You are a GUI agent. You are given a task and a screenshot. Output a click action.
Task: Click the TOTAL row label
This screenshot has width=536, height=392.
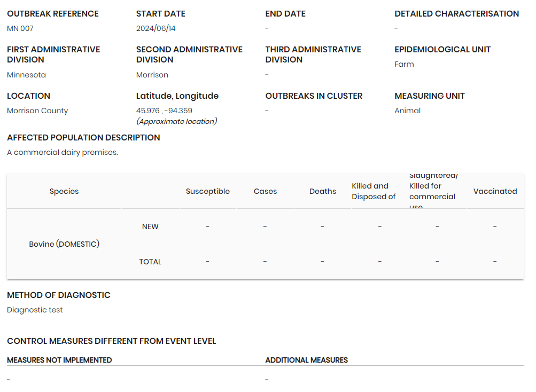pos(150,262)
